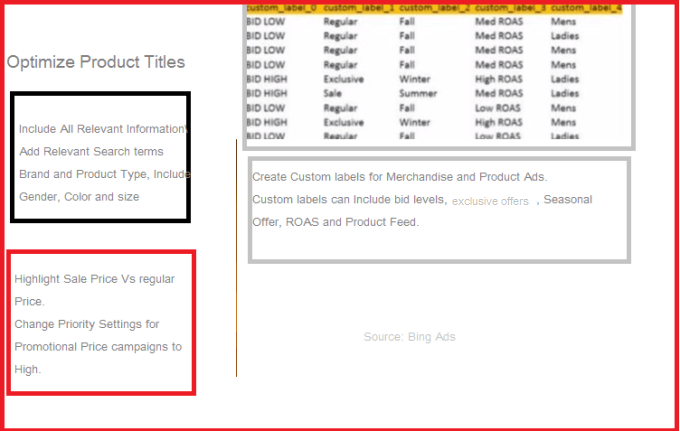Click the "Optimize Product Titles" heading

[95, 62]
